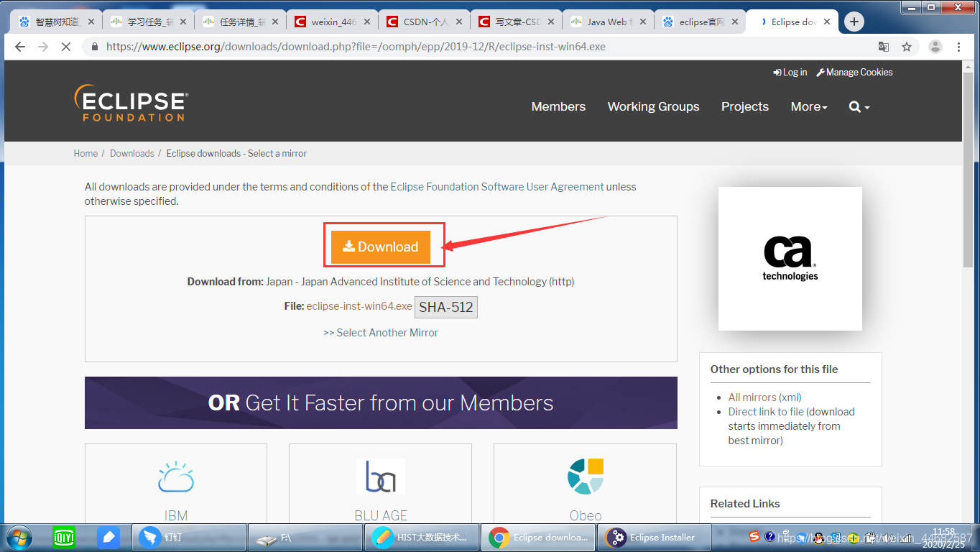Launch iQIYI from taskbar
This screenshot has width=980, height=552.
pos(65,537)
